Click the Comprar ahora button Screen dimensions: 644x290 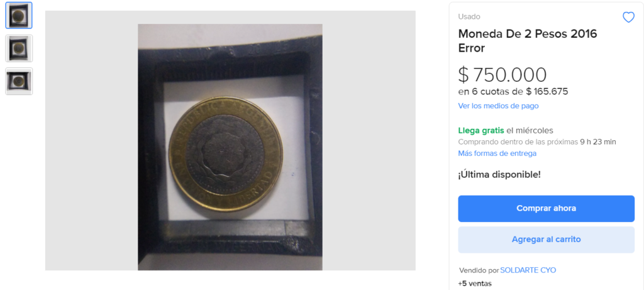tap(547, 209)
